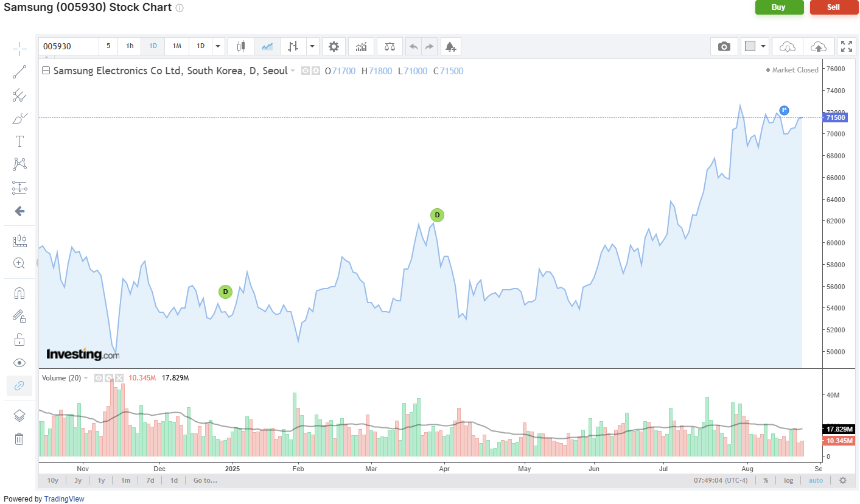Redo the last chart action
The height and width of the screenshot is (504, 860).
429,46
